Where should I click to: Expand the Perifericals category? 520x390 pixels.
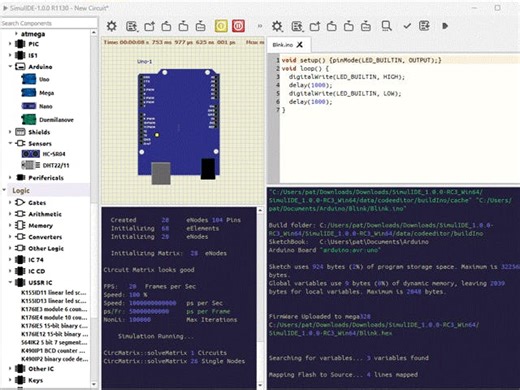pos(10,177)
